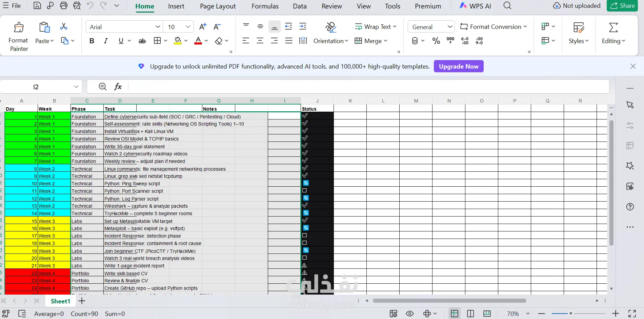Screen dimensions: 644x319
Task: Open the I2 name box dropdown
Action: click(76, 87)
